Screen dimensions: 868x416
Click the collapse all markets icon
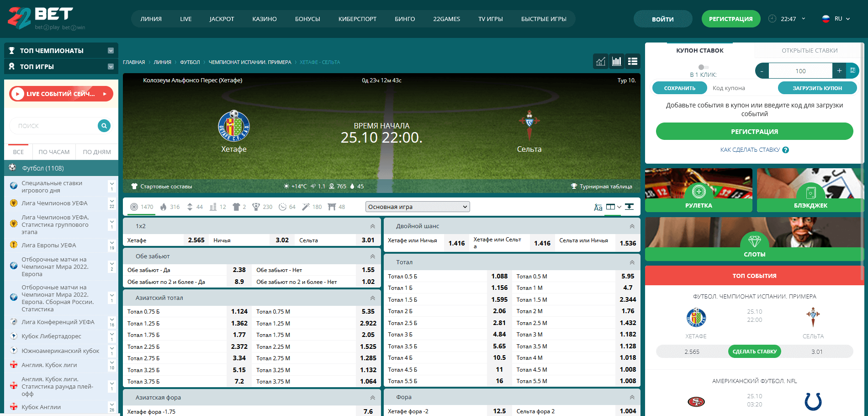click(x=629, y=207)
